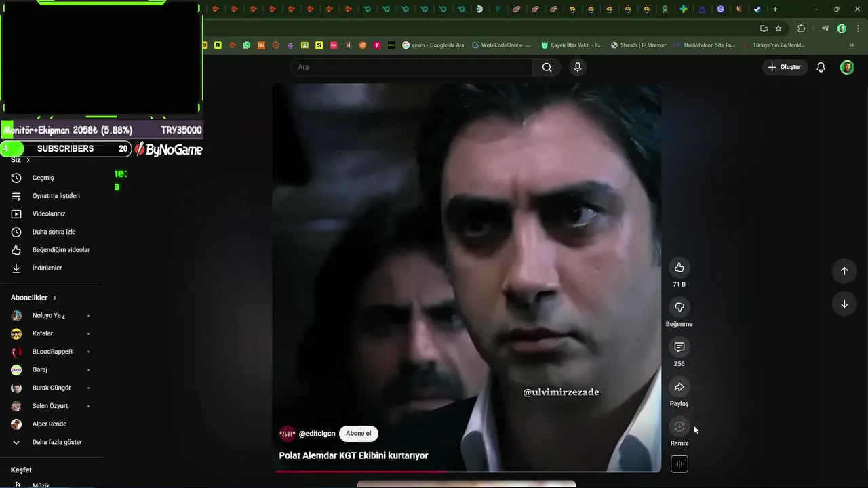Open TheAliFalcon Site bookmark
The image size is (868, 488).
[x=705, y=45]
